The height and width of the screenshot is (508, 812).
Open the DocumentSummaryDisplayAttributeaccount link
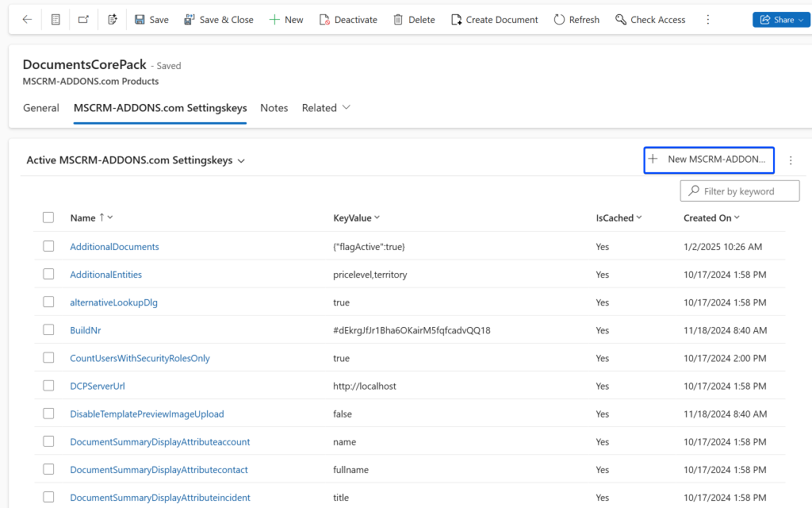(x=160, y=441)
